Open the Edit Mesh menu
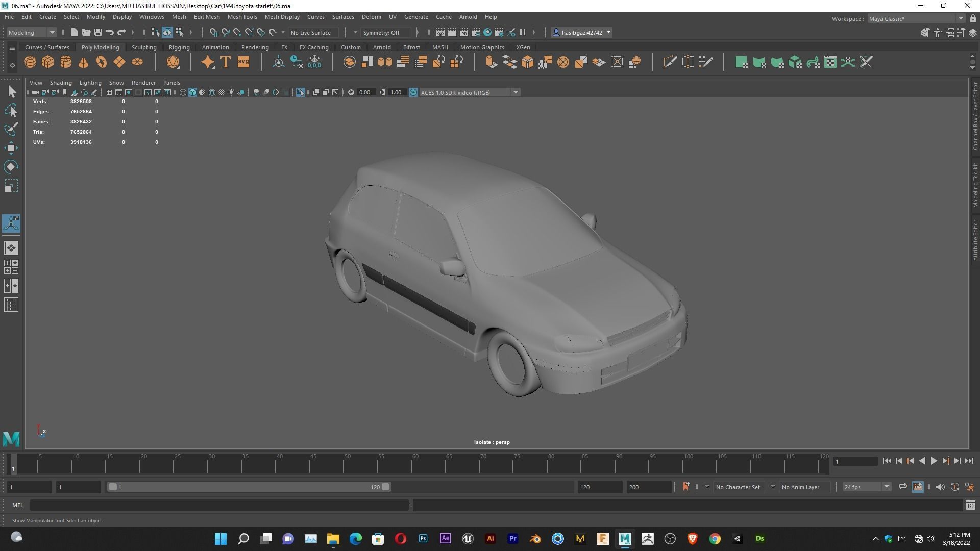 click(207, 17)
